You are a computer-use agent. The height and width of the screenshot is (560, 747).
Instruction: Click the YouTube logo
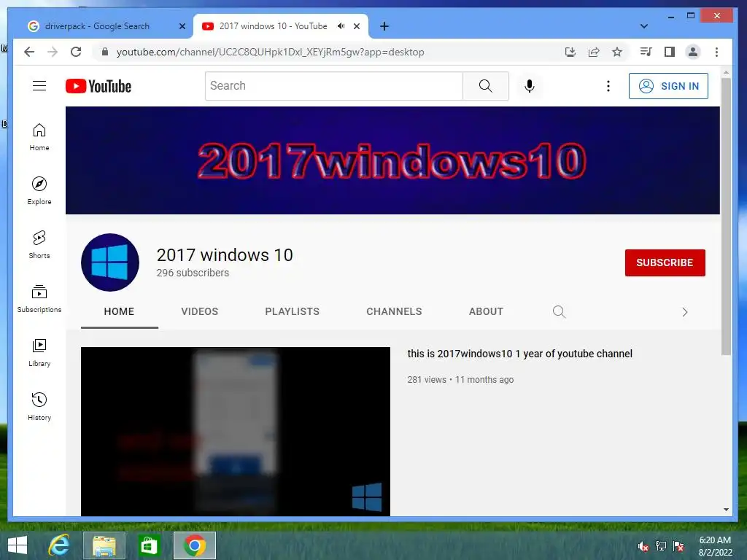pyautogui.click(x=98, y=86)
